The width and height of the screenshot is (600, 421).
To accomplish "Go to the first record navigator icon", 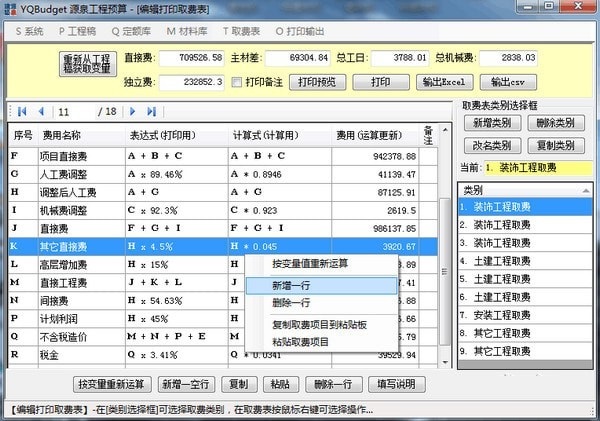I will [x=22, y=111].
